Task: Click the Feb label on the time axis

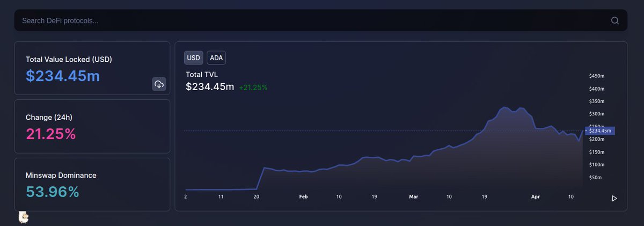Action: tap(304, 197)
